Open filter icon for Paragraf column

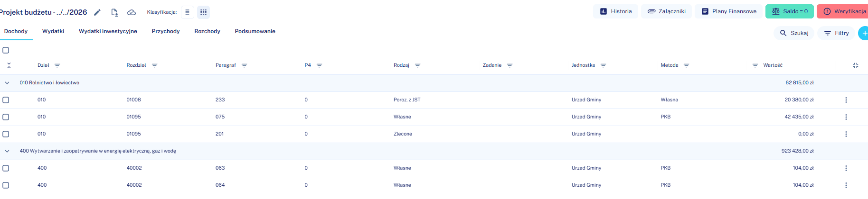(244, 65)
